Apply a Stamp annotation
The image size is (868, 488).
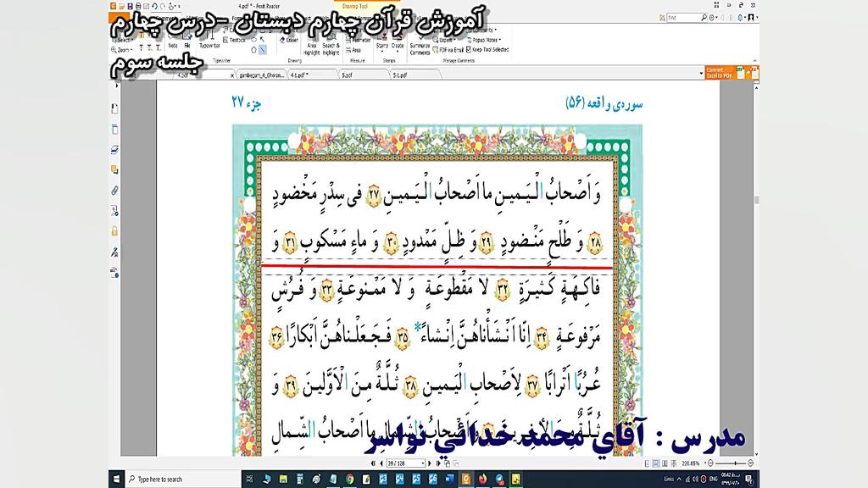tap(381, 44)
